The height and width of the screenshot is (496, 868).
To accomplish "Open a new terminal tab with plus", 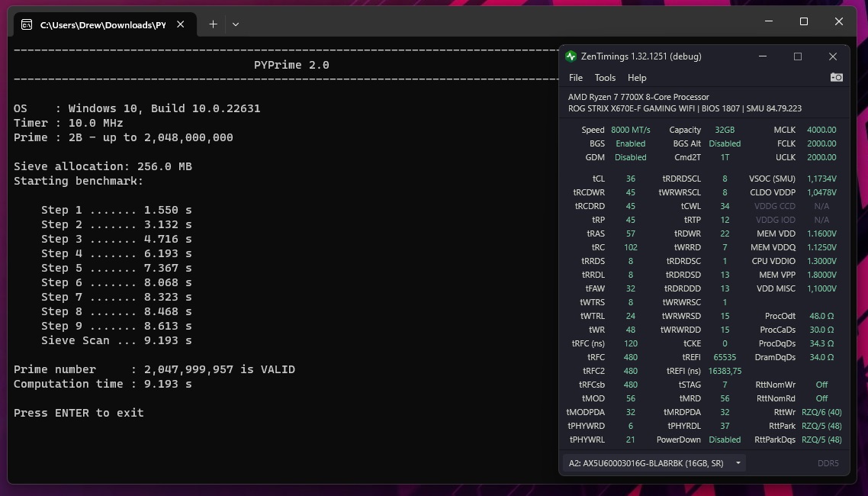I will tap(213, 24).
